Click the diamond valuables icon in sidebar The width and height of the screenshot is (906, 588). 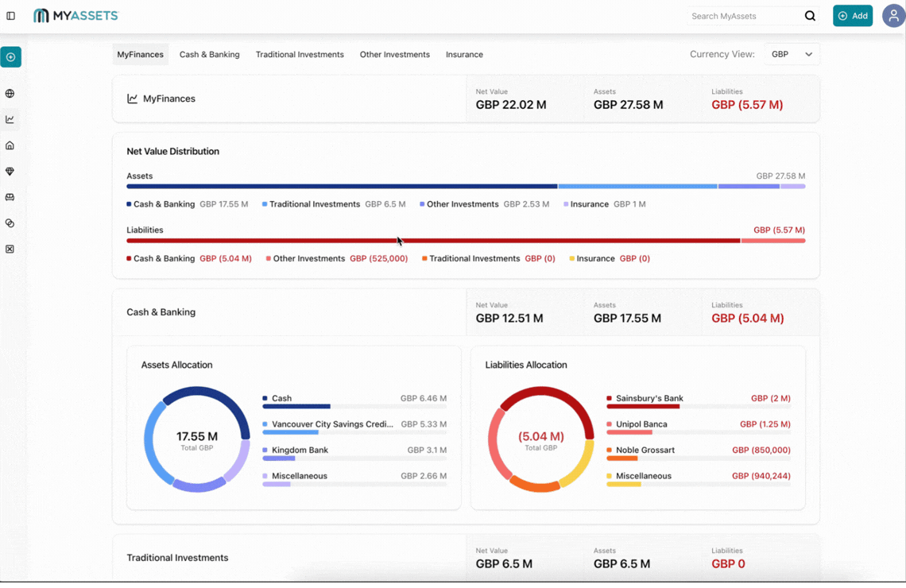point(10,171)
